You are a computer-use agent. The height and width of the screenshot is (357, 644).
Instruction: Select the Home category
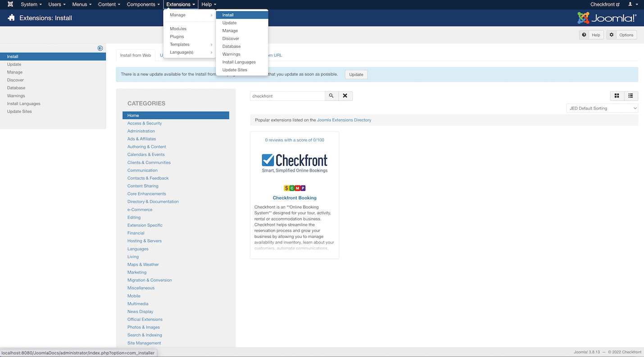coord(176,115)
